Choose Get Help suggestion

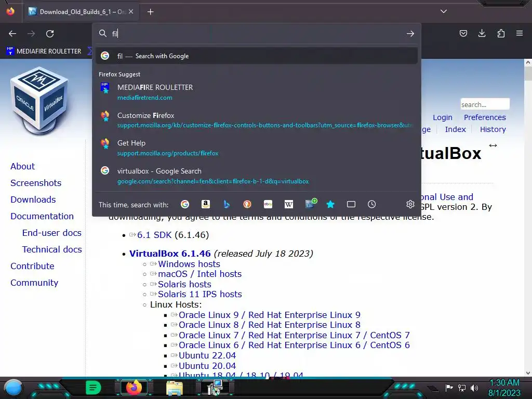pyautogui.click(x=257, y=148)
